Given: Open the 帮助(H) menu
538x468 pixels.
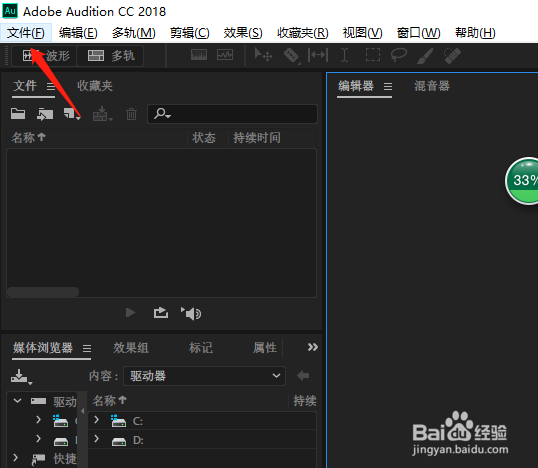Looking at the screenshot, I should pos(475,33).
